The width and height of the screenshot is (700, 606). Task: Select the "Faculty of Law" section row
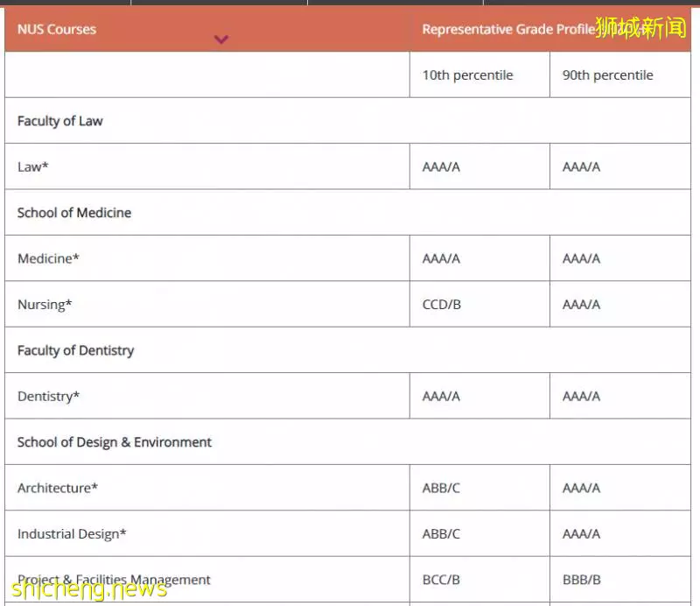[x=347, y=121]
